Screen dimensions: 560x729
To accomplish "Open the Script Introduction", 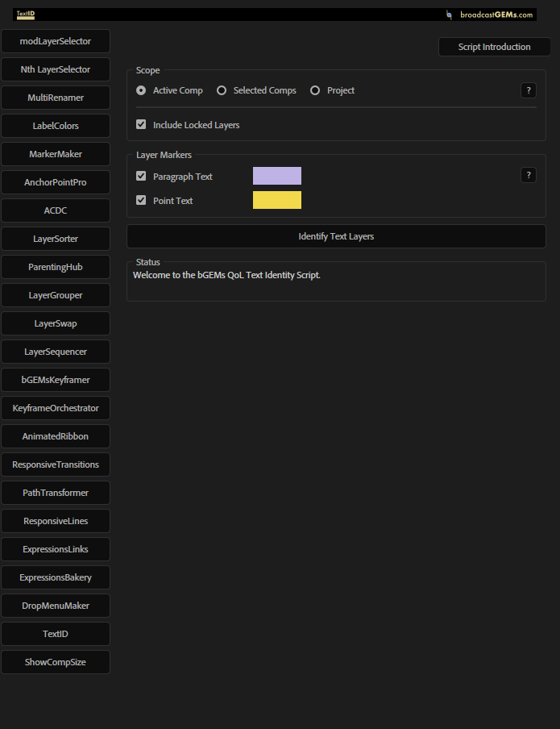I will click(494, 47).
